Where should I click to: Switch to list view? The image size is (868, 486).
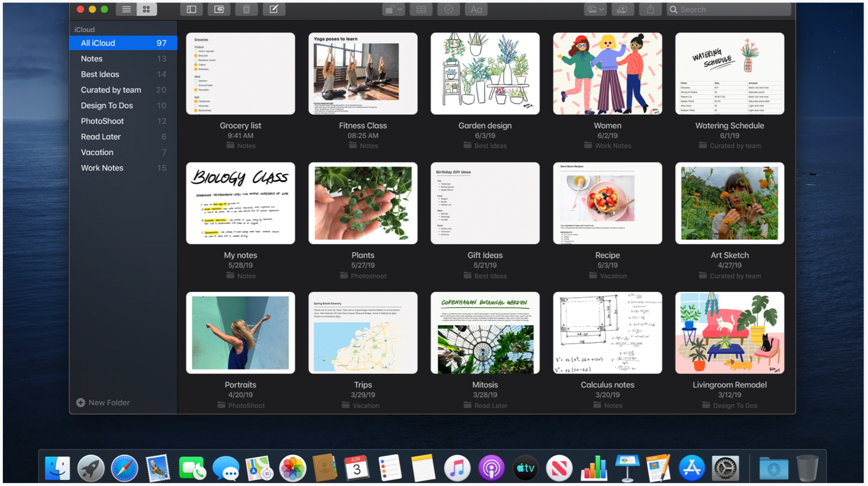click(x=126, y=9)
